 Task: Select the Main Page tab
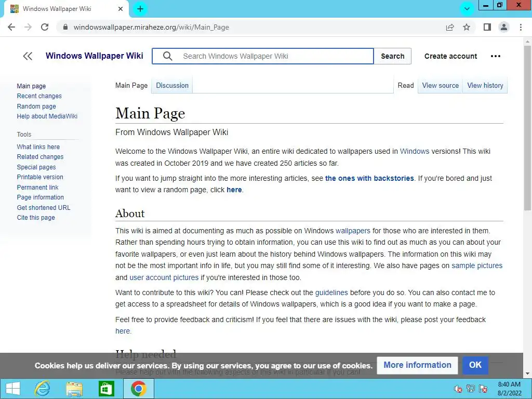click(x=131, y=86)
